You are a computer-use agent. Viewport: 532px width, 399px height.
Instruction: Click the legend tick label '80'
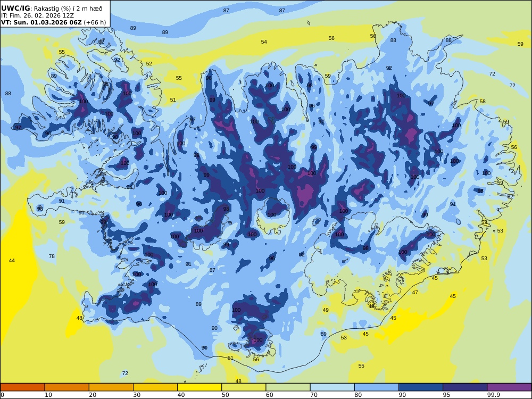pyautogui.click(x=358, y=395)
